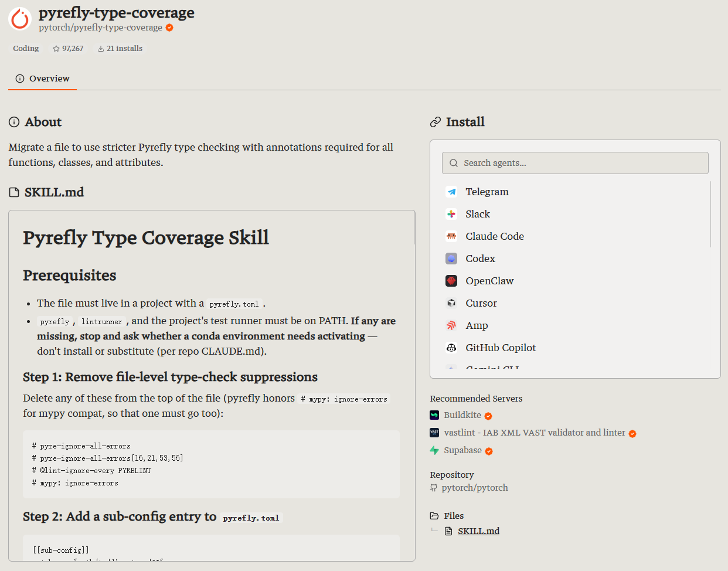This screenshot has width=728, height=571.
Task: Click the Pyrefly Type Coverage Skill heading
Action: (x=146, y=237)
